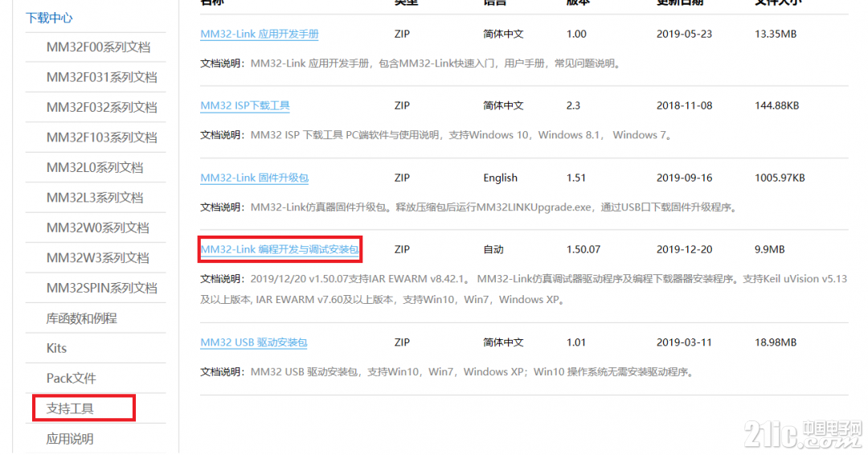Download MM32 ISP下载工具
Screen dimensions: 868x455
244,105
